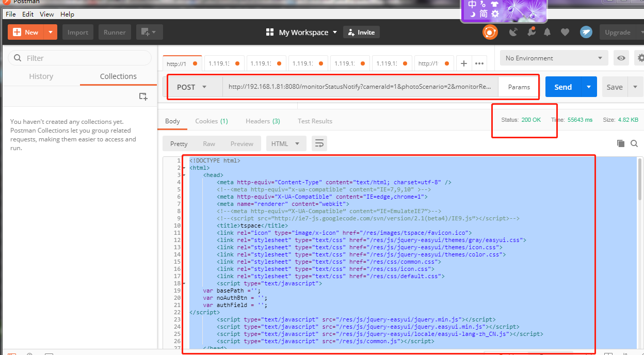Image resolution: width=644 pixels, height=355 pixels.
Task: Open the View menu
Action: coord(46,14)
